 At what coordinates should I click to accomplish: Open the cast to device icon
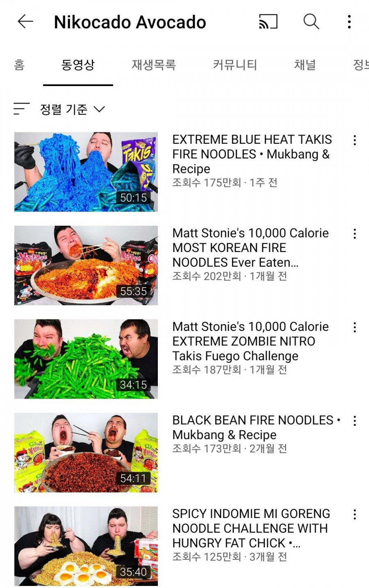click(268, 21)
